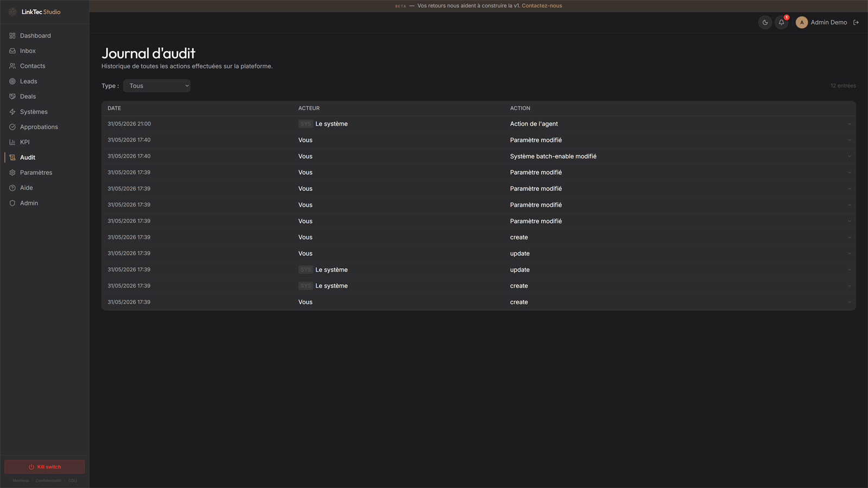Toggle dark mode with moon icon
The image size is (868, 488).
pyautogui.click(x=765, y=22)
